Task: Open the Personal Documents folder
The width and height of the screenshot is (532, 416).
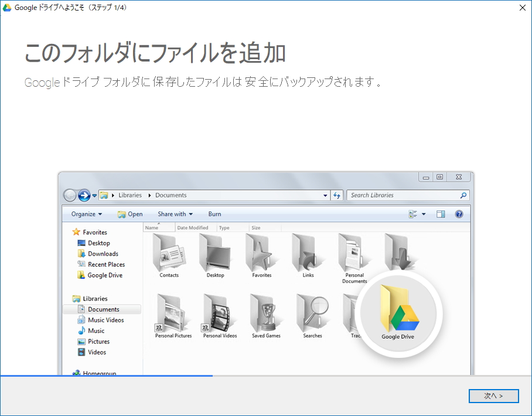Action: point(354,255)
